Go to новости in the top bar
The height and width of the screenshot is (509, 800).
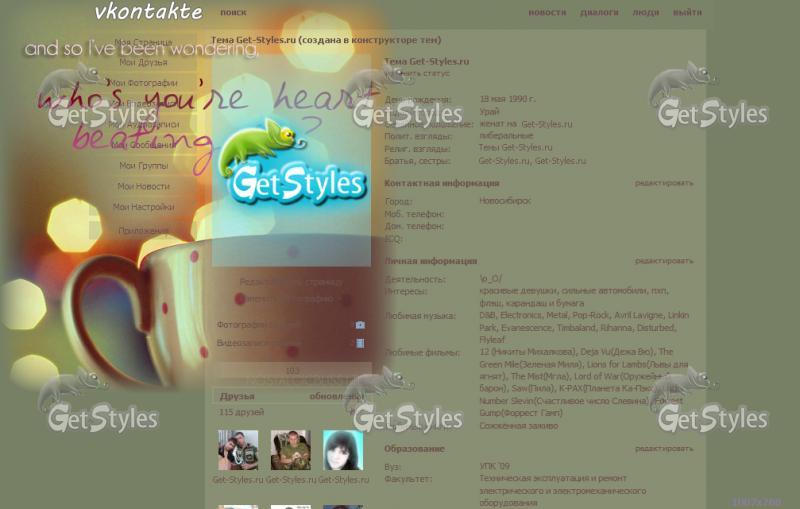547,12
